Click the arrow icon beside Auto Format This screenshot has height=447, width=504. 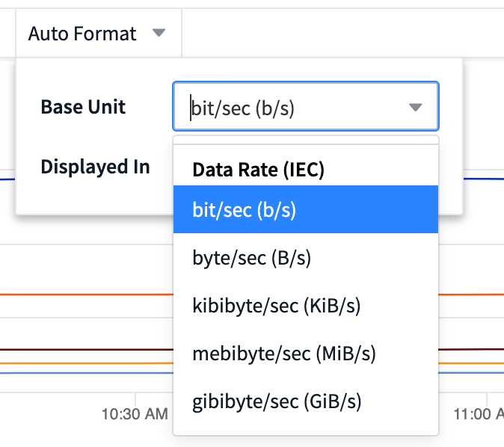pos(158,34)
